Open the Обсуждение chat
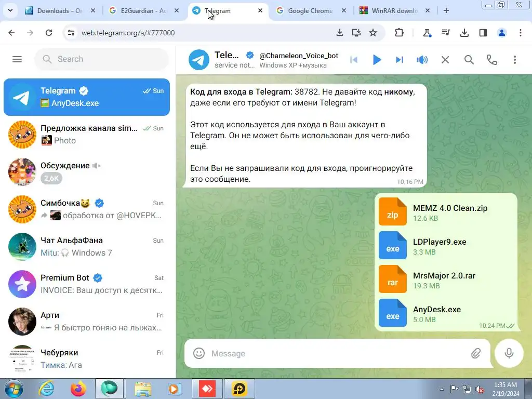The height and width of the screenshot is (399, 532). click(87, 172)
